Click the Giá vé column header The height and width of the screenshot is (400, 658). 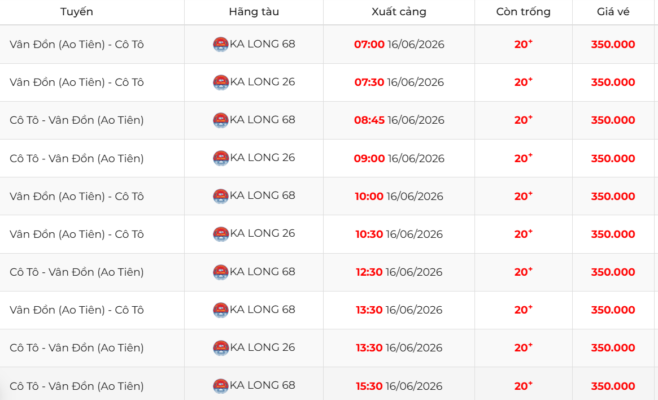pos(613,12)
